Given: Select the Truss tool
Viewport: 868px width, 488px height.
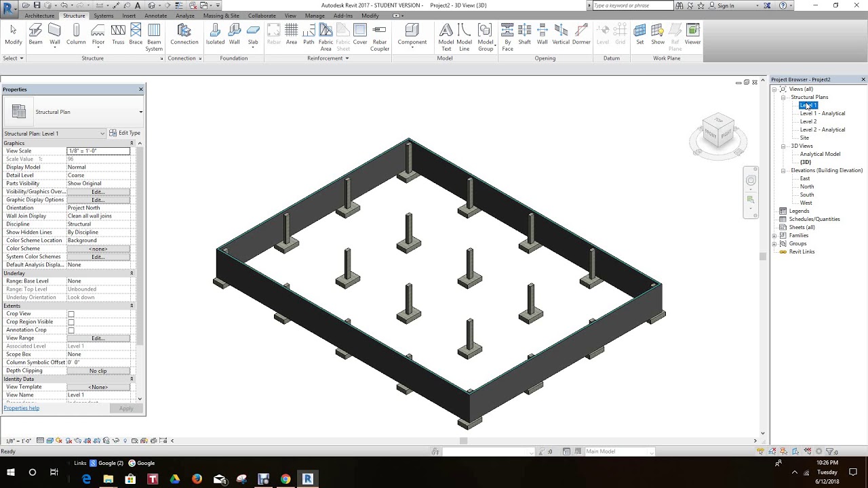Looking at the screenshot, I should (x=118, y=35).
